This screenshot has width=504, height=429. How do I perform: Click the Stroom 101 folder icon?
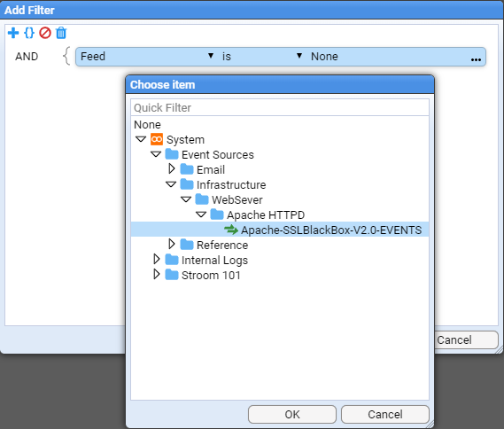pos(172,275)
